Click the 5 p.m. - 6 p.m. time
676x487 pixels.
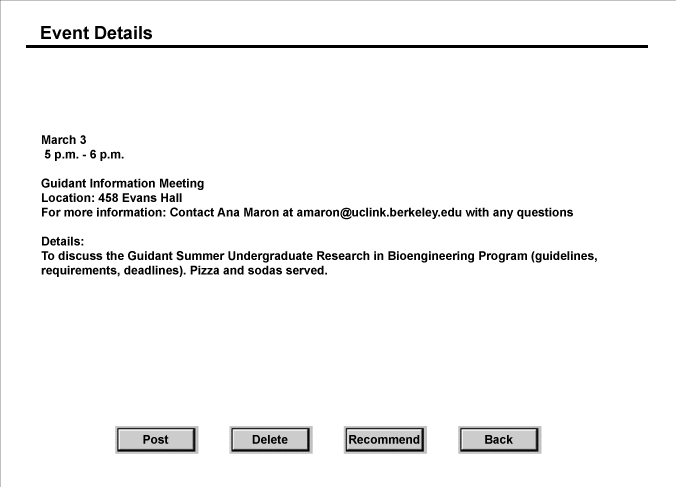click(84, 155)
